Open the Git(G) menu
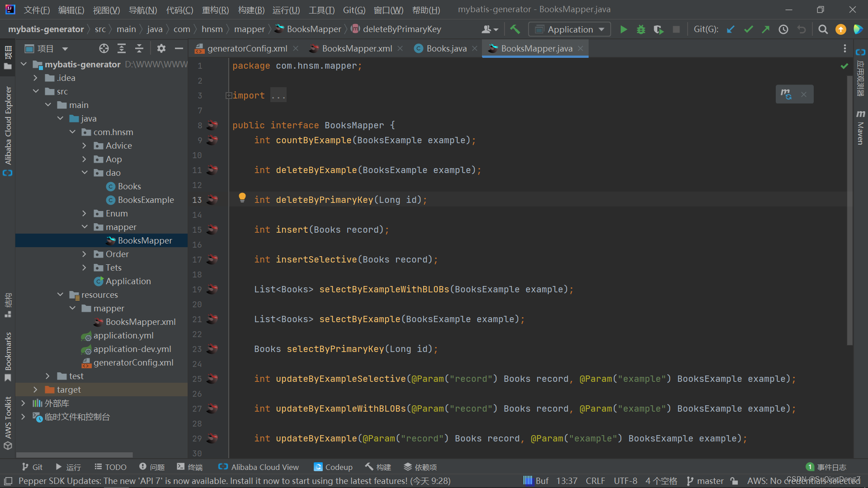 354,9
